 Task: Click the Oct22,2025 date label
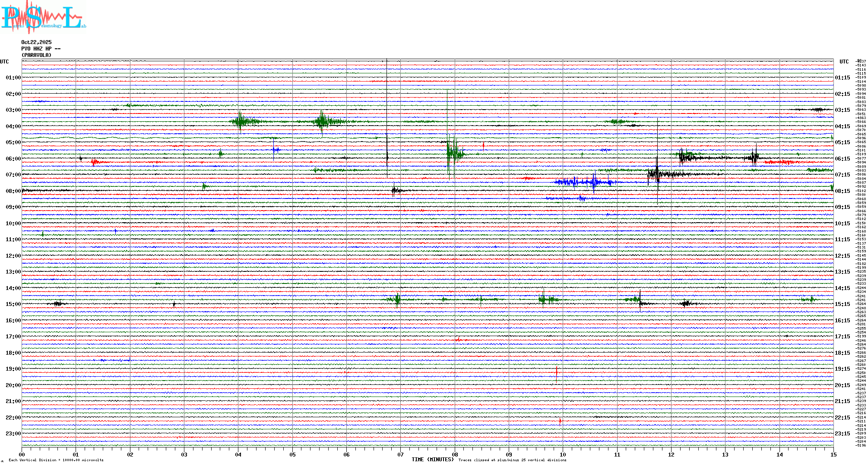click(x=36, y=42)
